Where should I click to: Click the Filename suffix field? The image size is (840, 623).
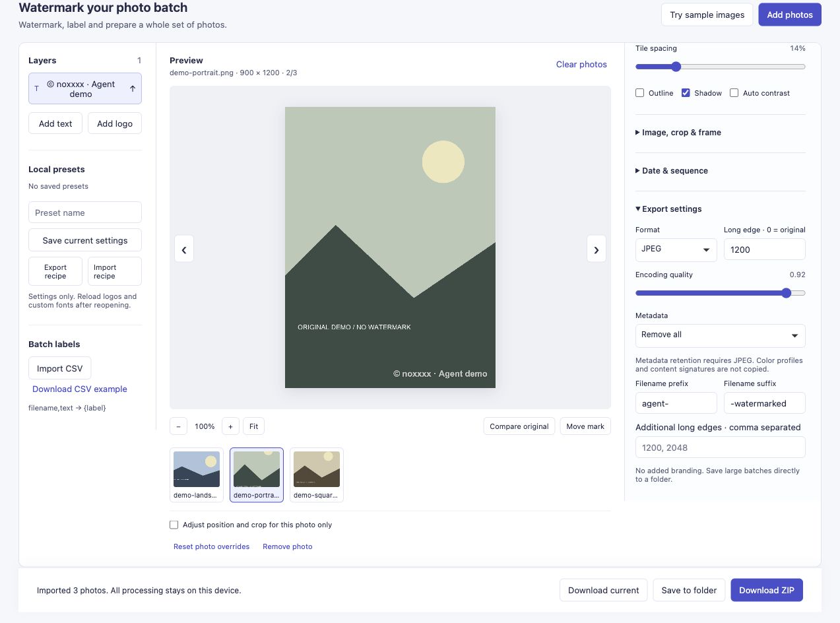(765, 403)
